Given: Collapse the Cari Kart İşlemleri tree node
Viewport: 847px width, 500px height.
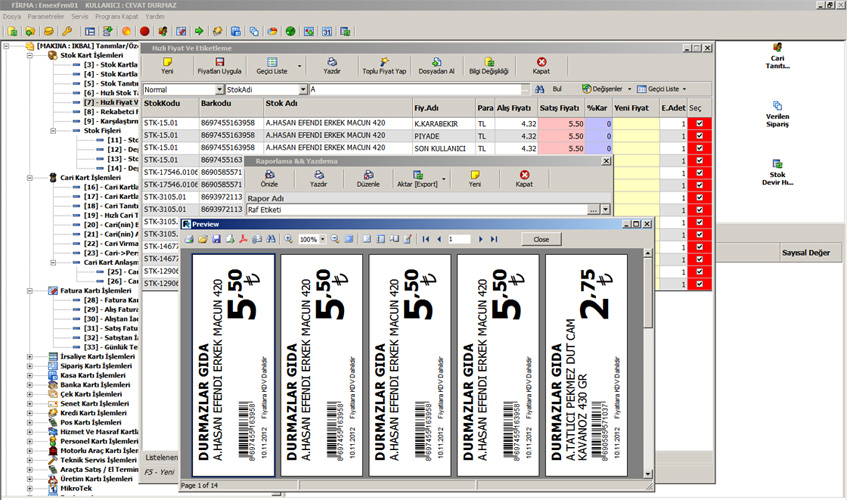Looking at the screenshot, I should [30, 177].
